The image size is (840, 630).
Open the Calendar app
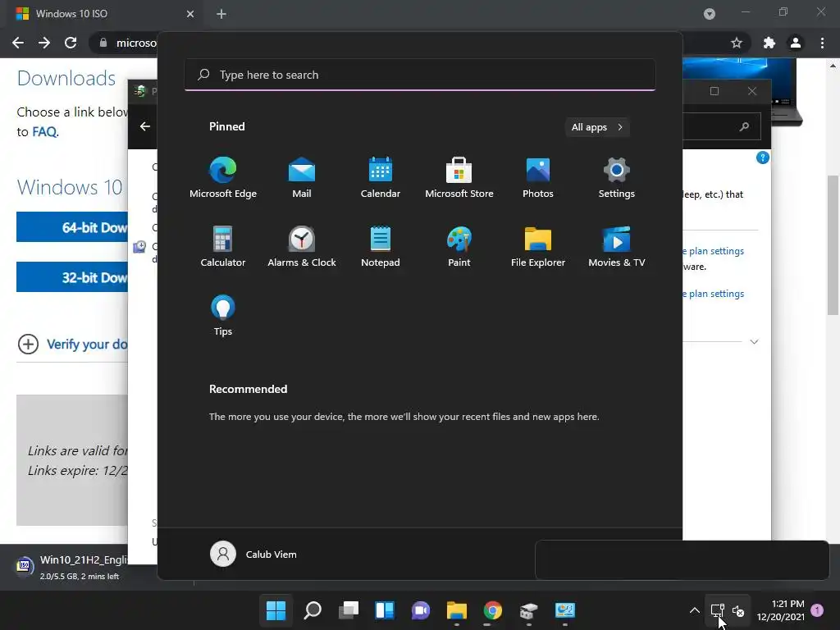(x=381, y=177)
